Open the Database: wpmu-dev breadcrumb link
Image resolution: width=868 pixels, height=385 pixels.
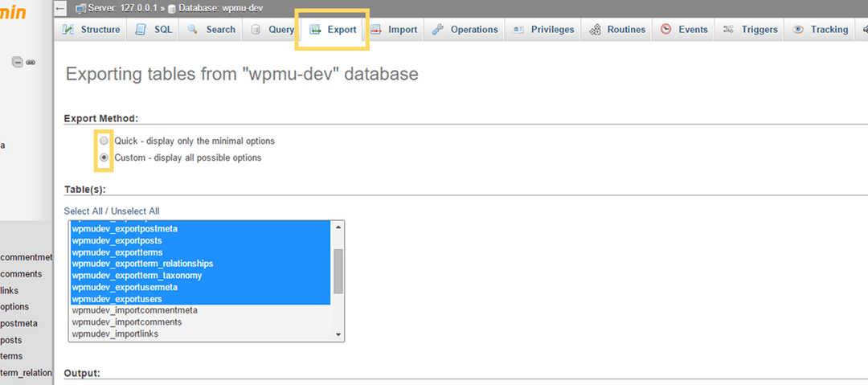point(220,8)
